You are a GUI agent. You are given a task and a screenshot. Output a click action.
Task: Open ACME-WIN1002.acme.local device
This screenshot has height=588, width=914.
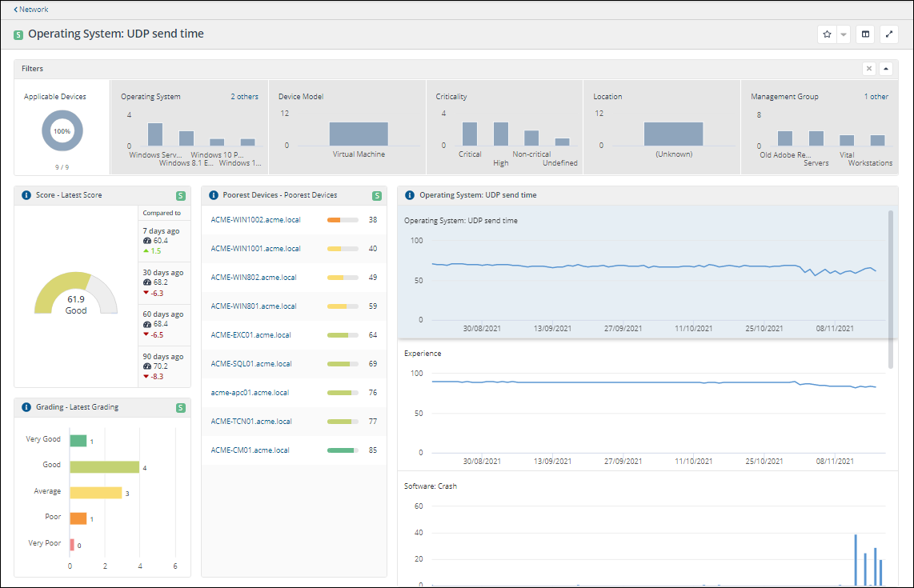point(255,220)
